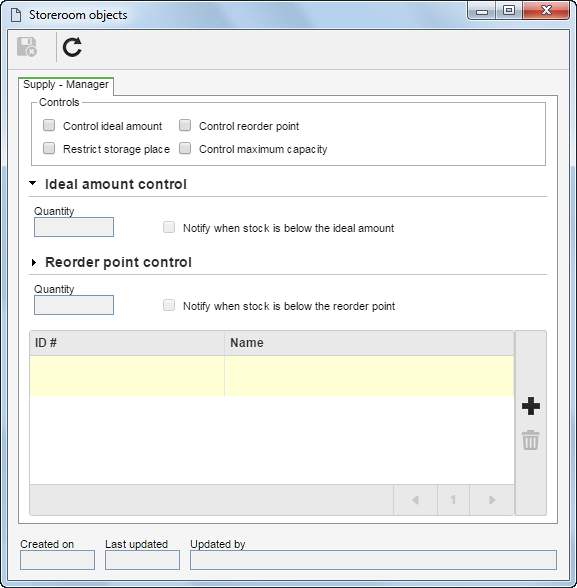Click the document icon in title bar
The width and height of the screenshot is (577, 588).
pos(16,15)
